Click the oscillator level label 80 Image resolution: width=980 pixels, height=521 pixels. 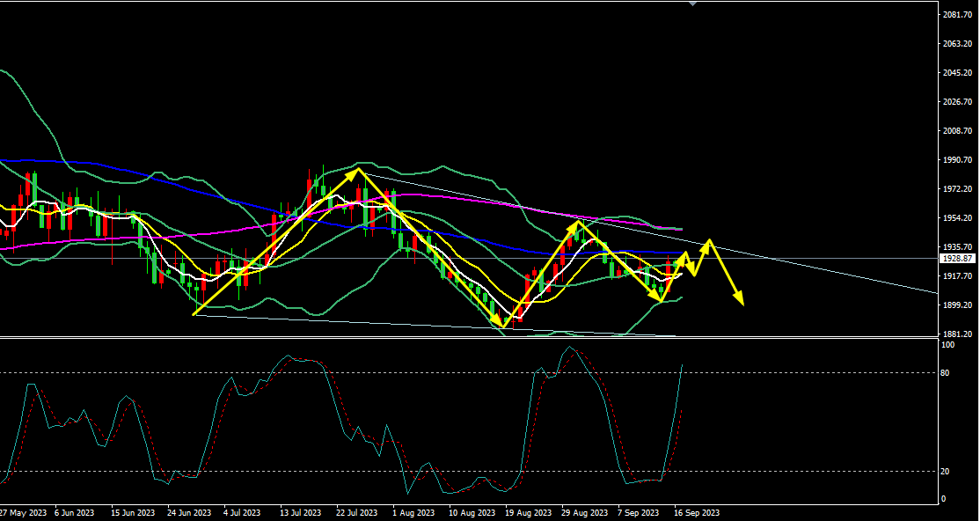(x=946, y=373)
